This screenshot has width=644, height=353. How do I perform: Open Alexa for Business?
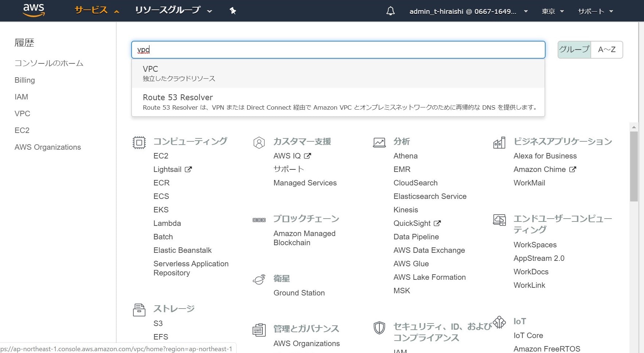pos(545,156)
